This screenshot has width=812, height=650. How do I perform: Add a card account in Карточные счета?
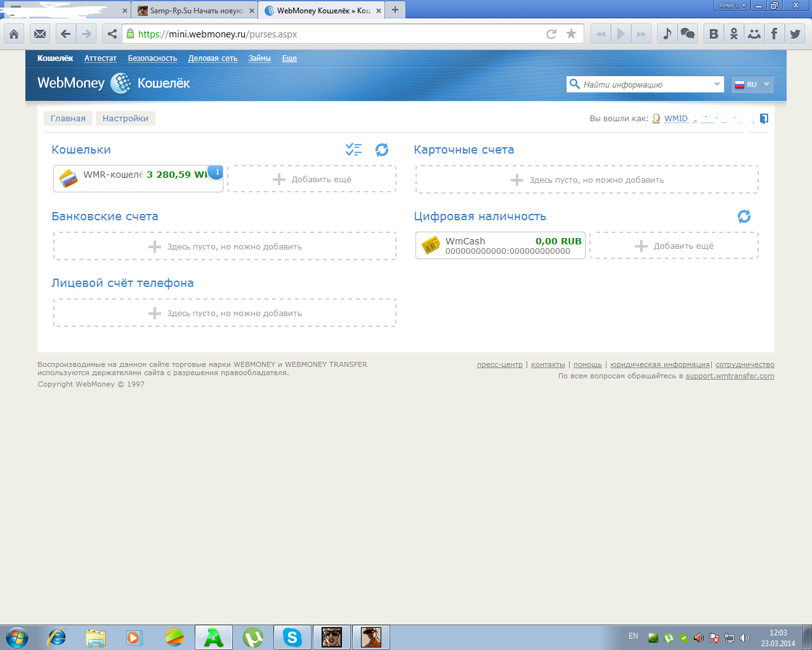(x=587, y=180)
